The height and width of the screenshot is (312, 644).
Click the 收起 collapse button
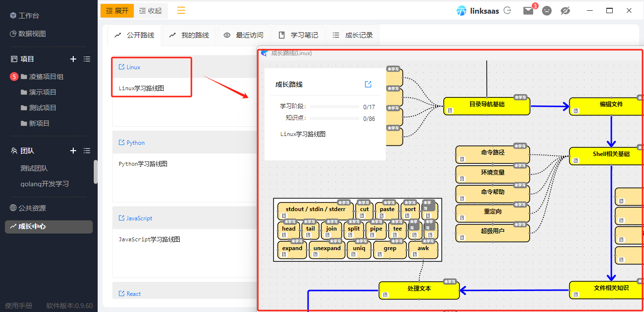(x=150, y=11)
